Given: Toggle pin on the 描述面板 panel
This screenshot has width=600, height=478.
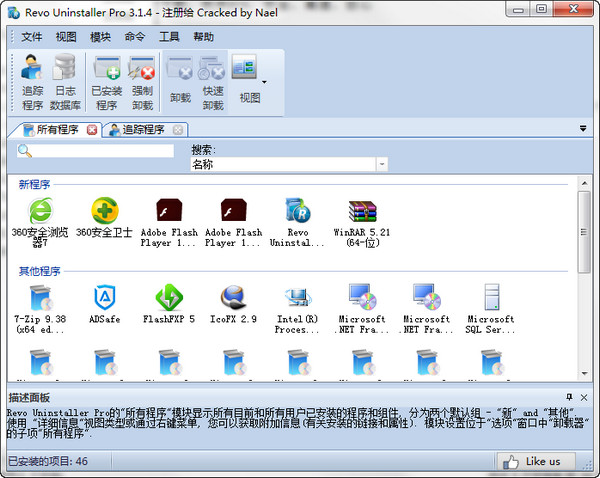Looking at the screenshot, I should 569,397.
